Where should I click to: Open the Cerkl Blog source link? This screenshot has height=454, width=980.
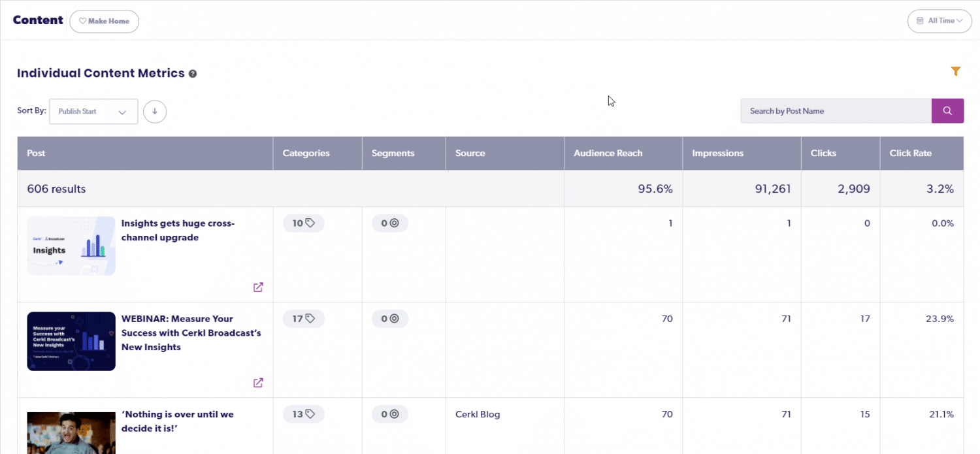tap(477, 413)
